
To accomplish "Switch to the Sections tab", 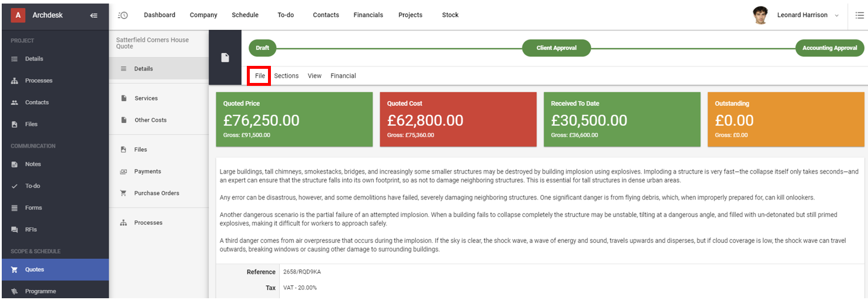I will click(x=286, y=76).
